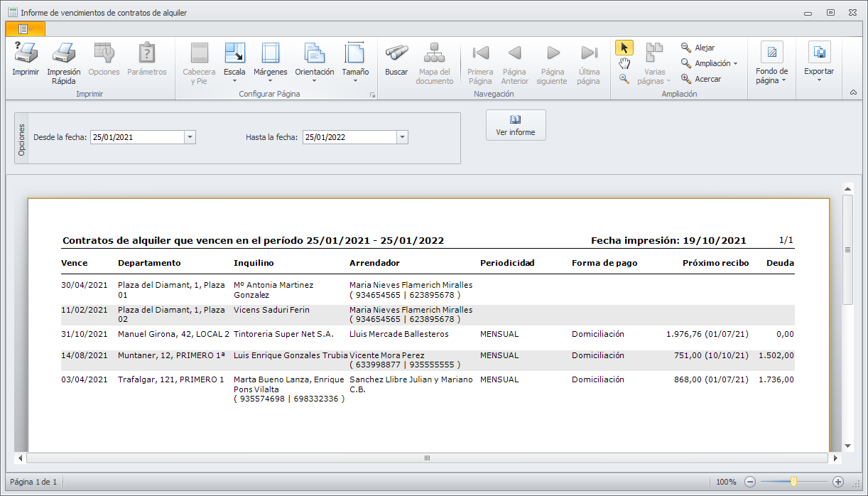Image resolution: width=868 pixels, height=496 pixels.
Task: Activate the hand pan tool
Action: click(x=624, y=63)
